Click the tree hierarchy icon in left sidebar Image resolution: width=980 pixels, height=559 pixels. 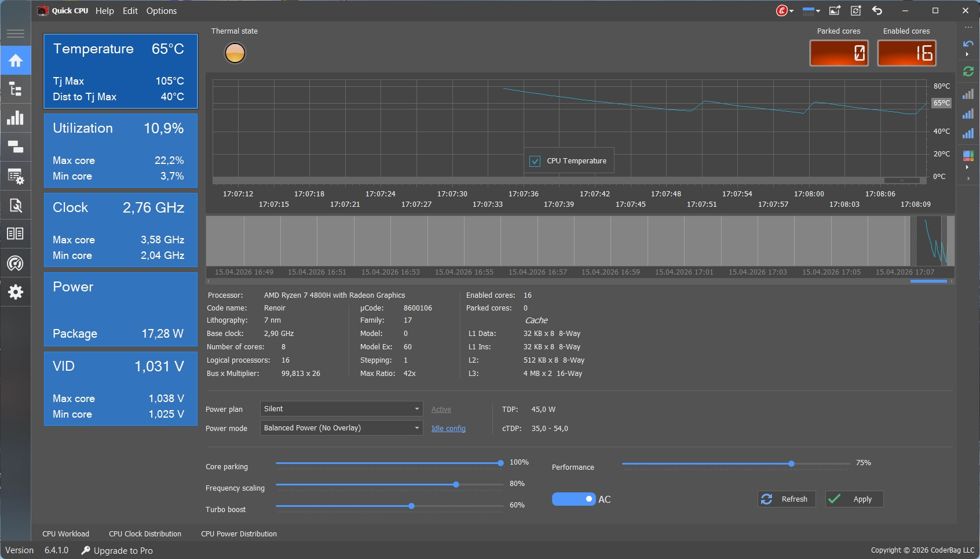tap(16, 89)
